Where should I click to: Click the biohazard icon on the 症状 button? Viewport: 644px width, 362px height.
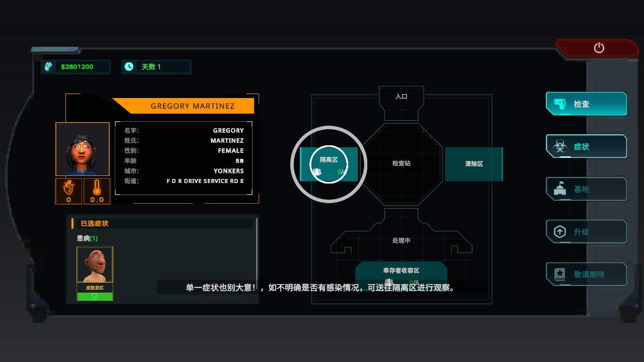point(559,146)
